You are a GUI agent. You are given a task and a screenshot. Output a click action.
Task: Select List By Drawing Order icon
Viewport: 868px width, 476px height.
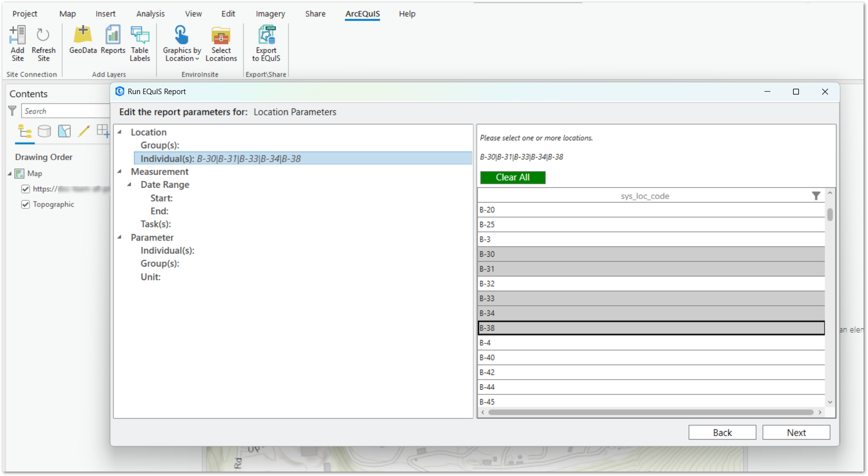click(25, 131)
